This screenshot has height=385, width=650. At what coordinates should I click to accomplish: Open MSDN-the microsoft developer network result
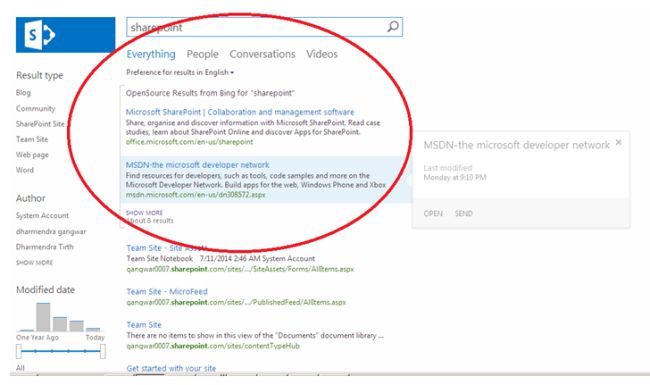coord(197,165)
